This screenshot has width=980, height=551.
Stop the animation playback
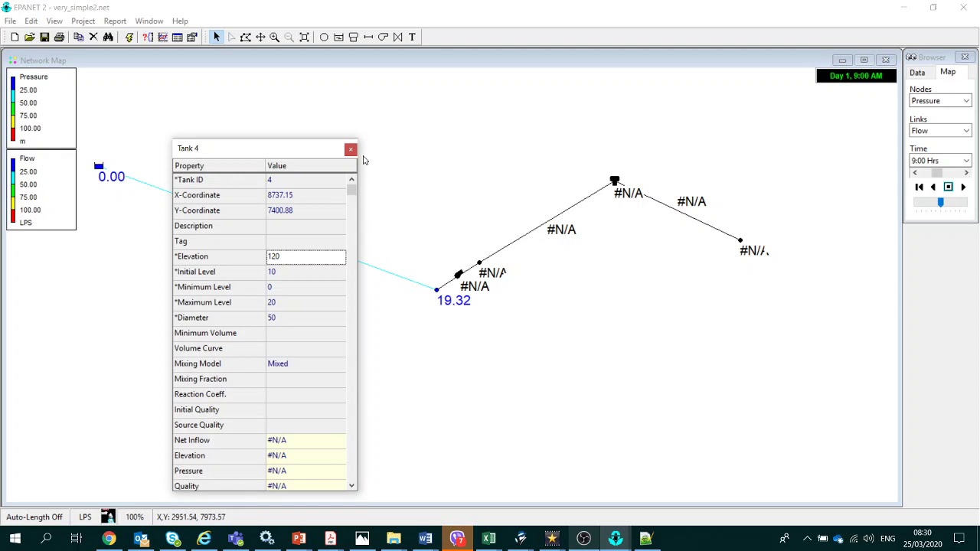[x=948, y=187]
